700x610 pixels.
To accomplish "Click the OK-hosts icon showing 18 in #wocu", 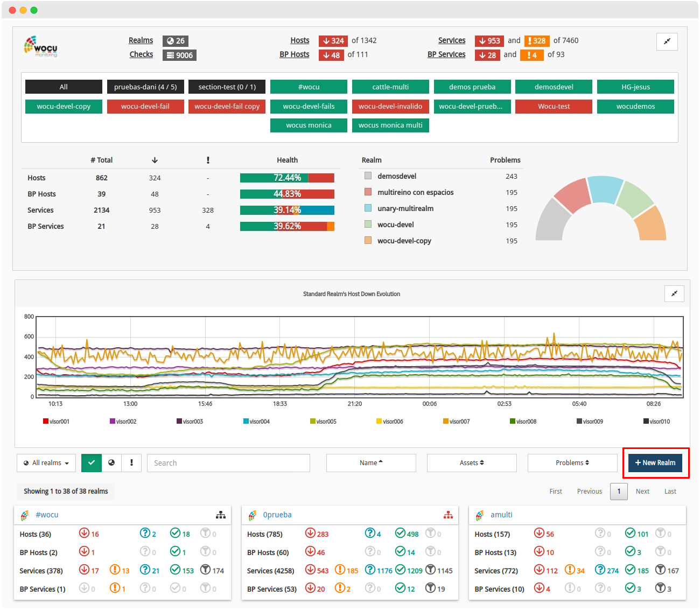I will 175,533.
